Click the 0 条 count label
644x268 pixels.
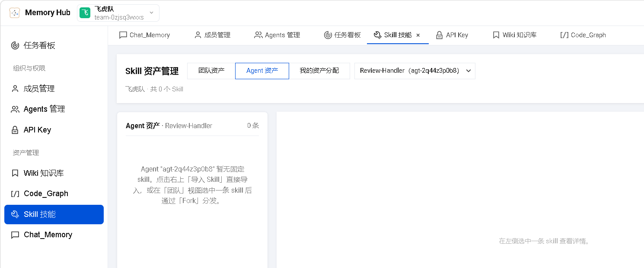click(x=253, y=126)
